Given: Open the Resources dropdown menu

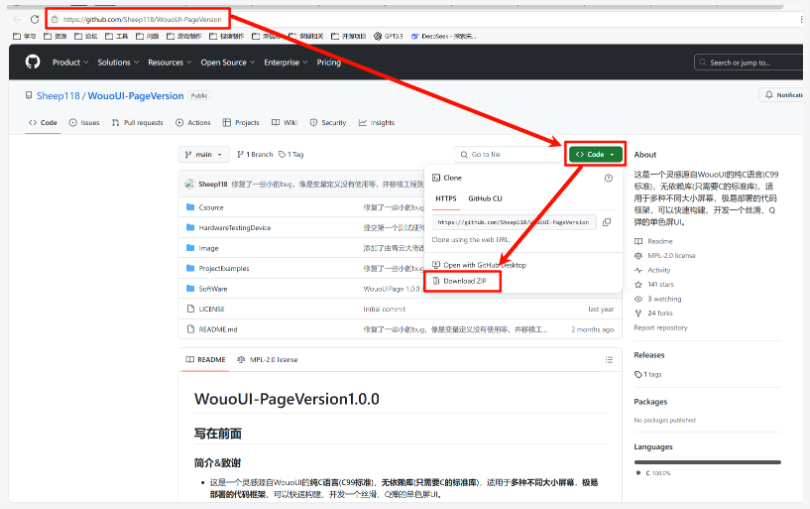Looking at the screenshot, I should click(x=169, y=63).
